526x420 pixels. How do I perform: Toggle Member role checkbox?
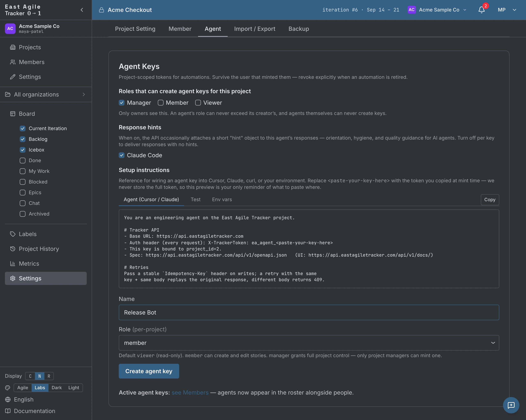tap(160, 103)
